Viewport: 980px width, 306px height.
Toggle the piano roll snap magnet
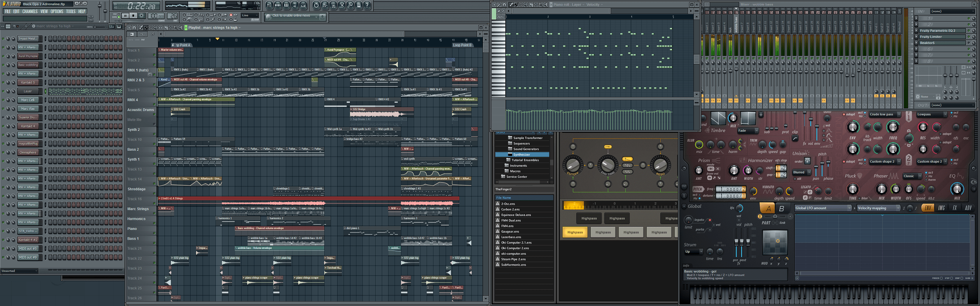(504, 5)
